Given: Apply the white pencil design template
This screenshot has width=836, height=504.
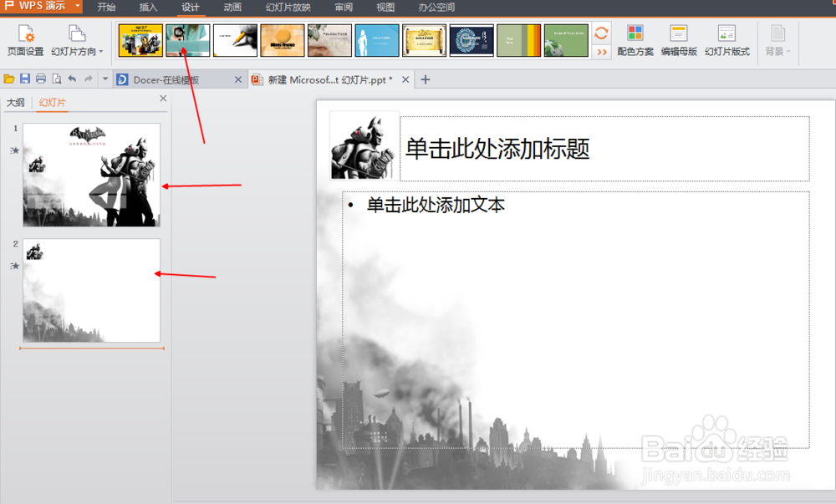Looking at the screenshot, I should pos(235,40).
